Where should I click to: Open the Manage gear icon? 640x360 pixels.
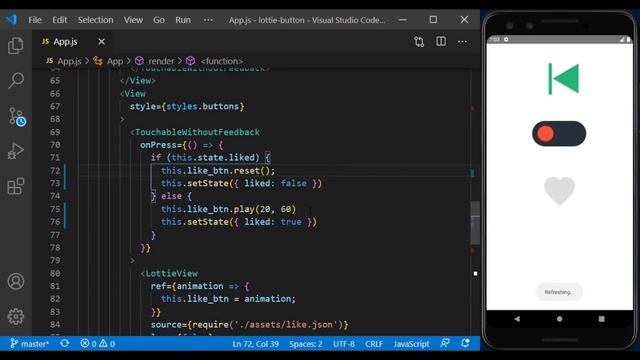[x=16, y=316]
